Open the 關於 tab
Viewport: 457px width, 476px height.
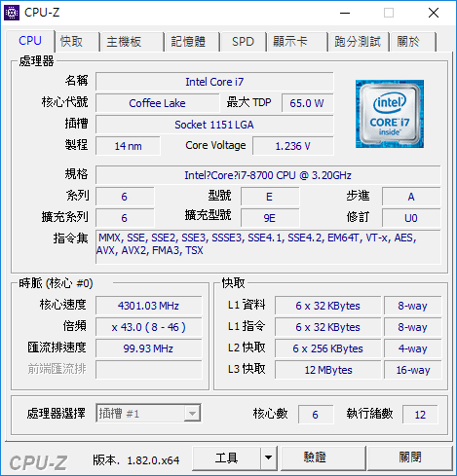tap(412, 42)
